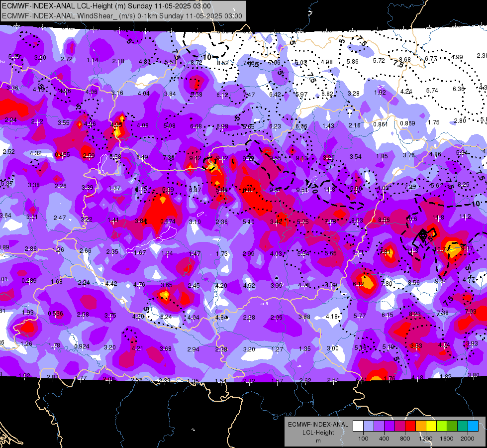
Task: Click the grid value 6.77
Action: pyautogui.click(x=431, y=58)
